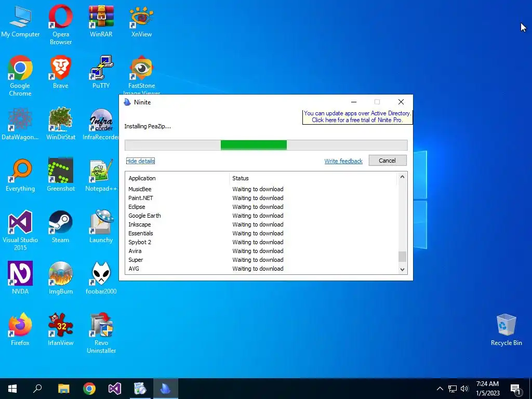Select the Inkscape row
The height and width of the screenshot is (399, 532).
tap(262, 224)
